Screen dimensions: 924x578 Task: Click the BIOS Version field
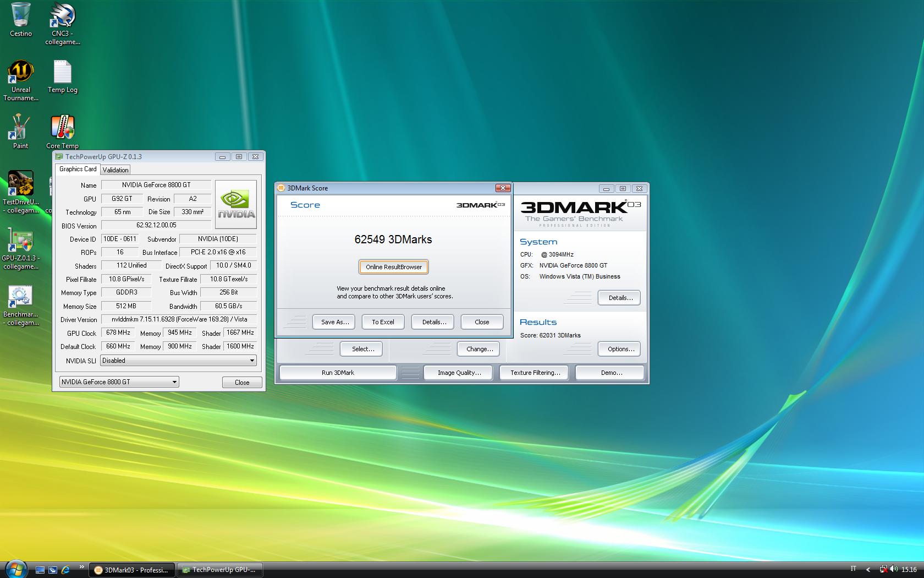click(x=156, y=225)
